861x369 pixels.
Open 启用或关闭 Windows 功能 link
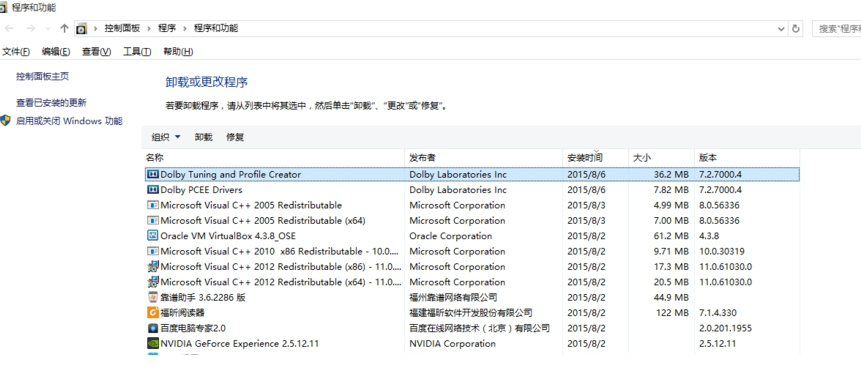(69, 121)
